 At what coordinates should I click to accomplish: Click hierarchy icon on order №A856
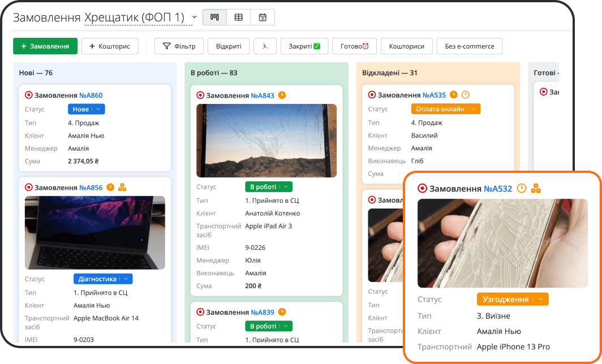click(x=122, y=187)
